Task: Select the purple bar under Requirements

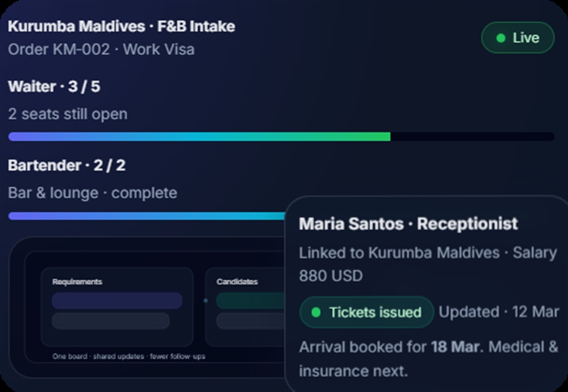Action: 117,301
